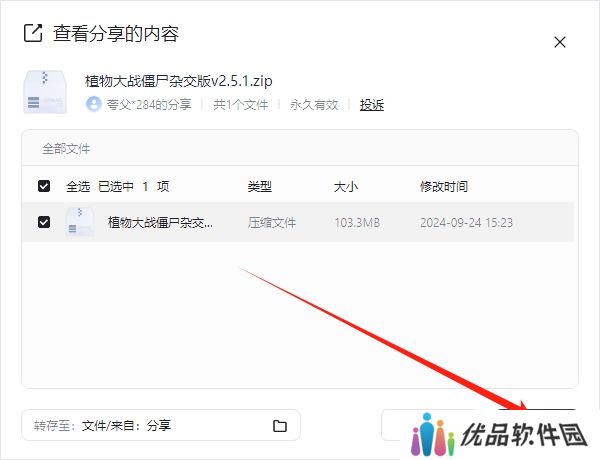Click the 2024-09-24 15:23 date cell

(466, 222)
